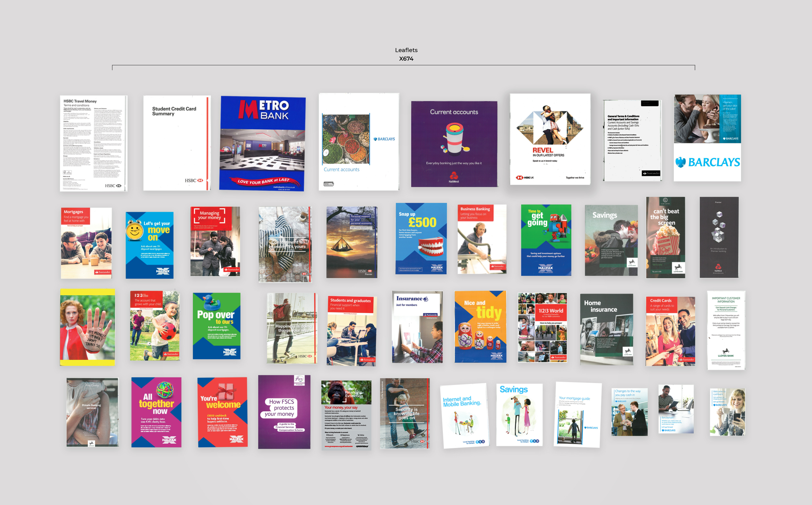
Task: Click the Leaflets heading text
Action: coord(406,50)
